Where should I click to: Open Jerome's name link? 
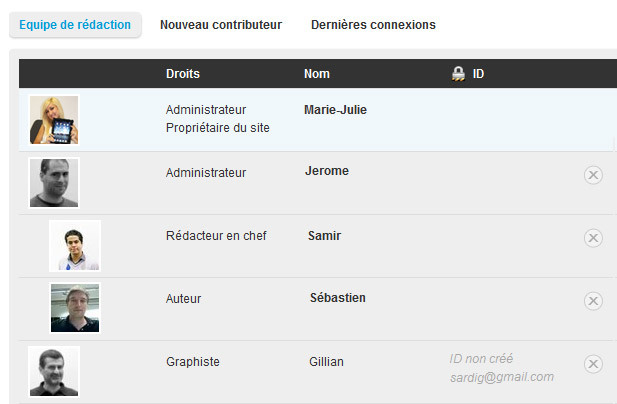pyautogui.click(x=327, y=171)
